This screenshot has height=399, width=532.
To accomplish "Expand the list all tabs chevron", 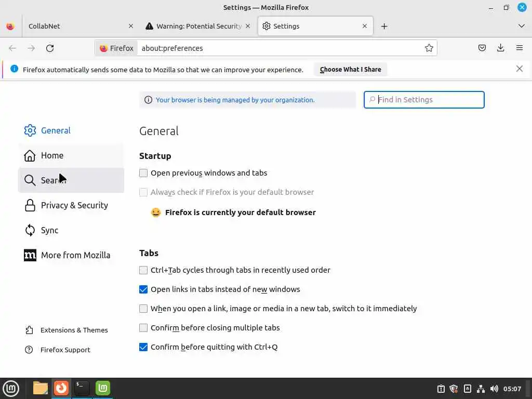I will tap(522, 26).
